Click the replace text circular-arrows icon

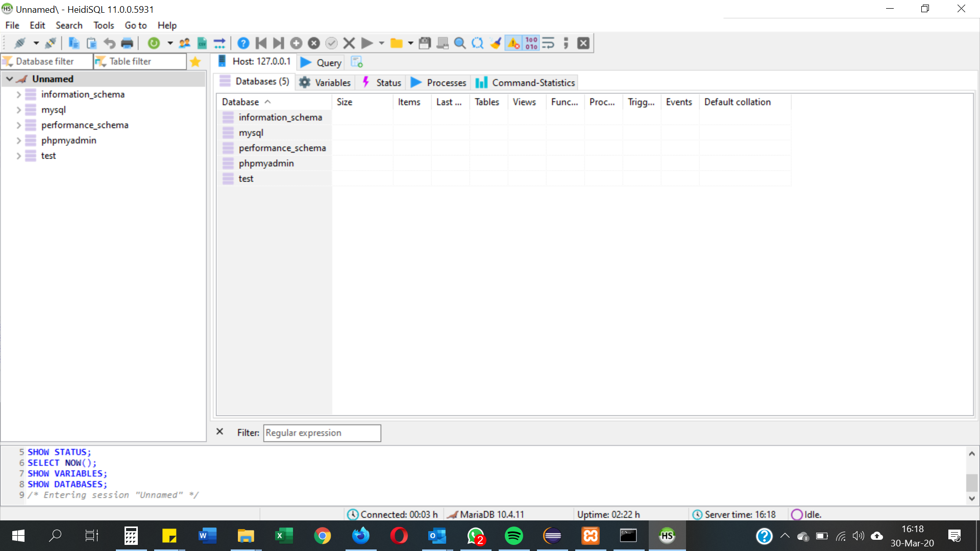click(x=478, y=43)
